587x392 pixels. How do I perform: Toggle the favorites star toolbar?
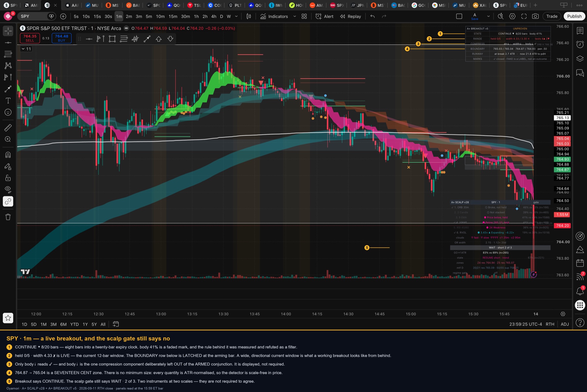pos(8,318)
